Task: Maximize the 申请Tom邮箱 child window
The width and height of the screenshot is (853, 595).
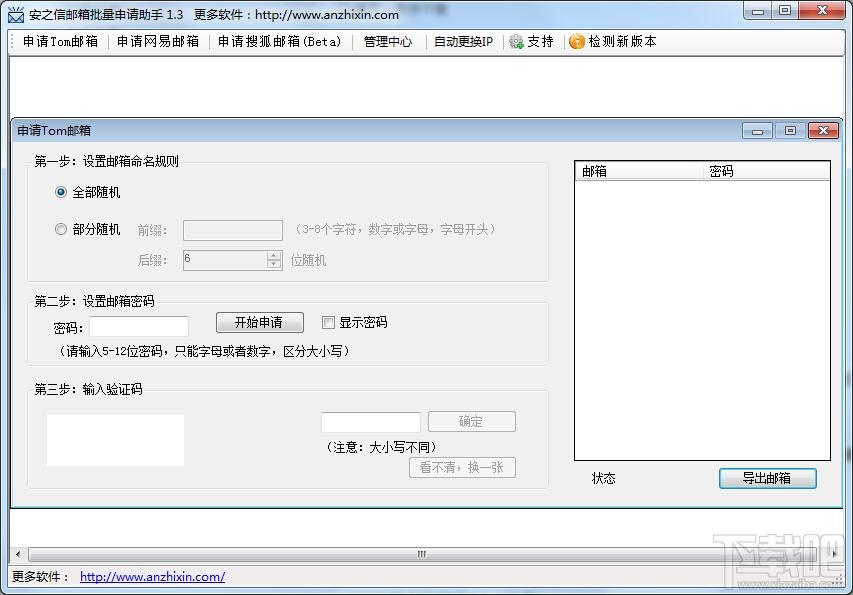Action: (790, 131)
